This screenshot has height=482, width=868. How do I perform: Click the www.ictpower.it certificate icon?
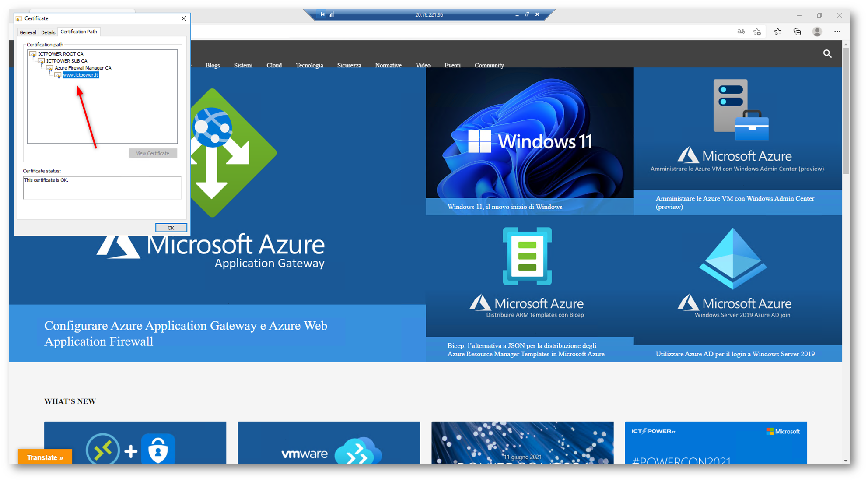(58, 75)
